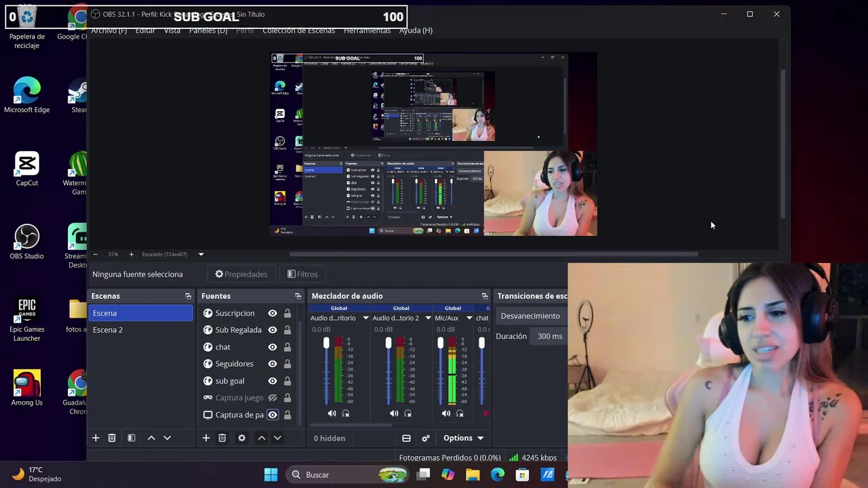Click the Windows taskbar Buscar search box
Viewport: 868px width, 488px height.
(348, 474)
